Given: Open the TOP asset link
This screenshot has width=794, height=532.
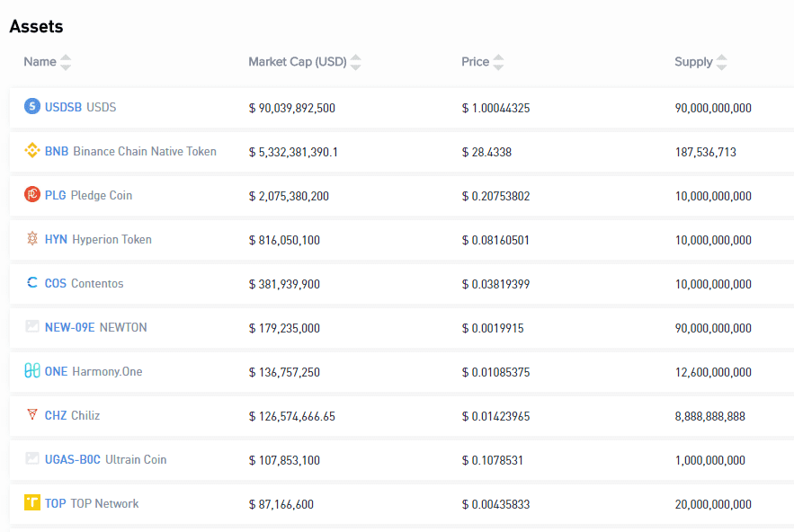Looking at the screenshot, I should (x=55, y=503).
